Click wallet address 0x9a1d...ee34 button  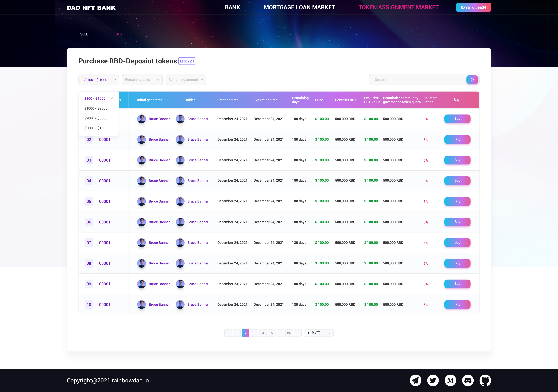[473, 7]
